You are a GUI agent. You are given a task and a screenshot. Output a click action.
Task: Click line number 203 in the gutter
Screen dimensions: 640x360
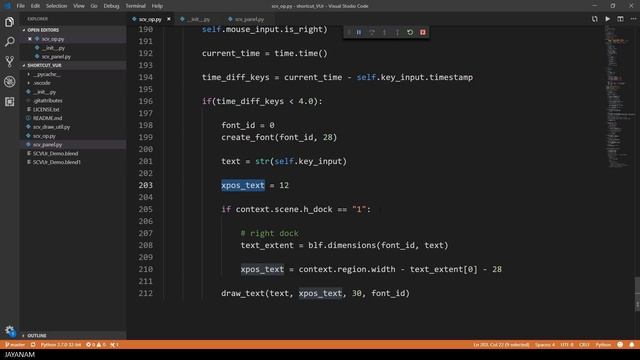pyautogui.click(x=145, y=185)
